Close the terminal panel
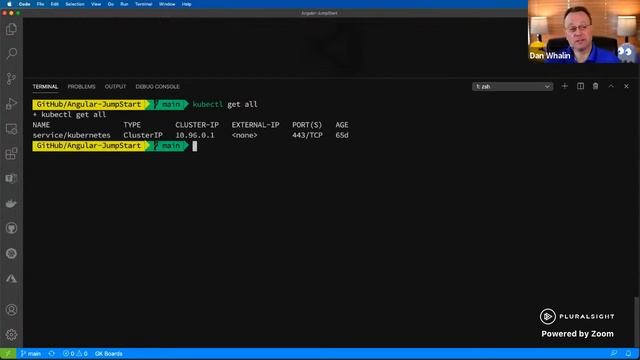The width and height of the screenshot is (640, 360). point(626,86)
